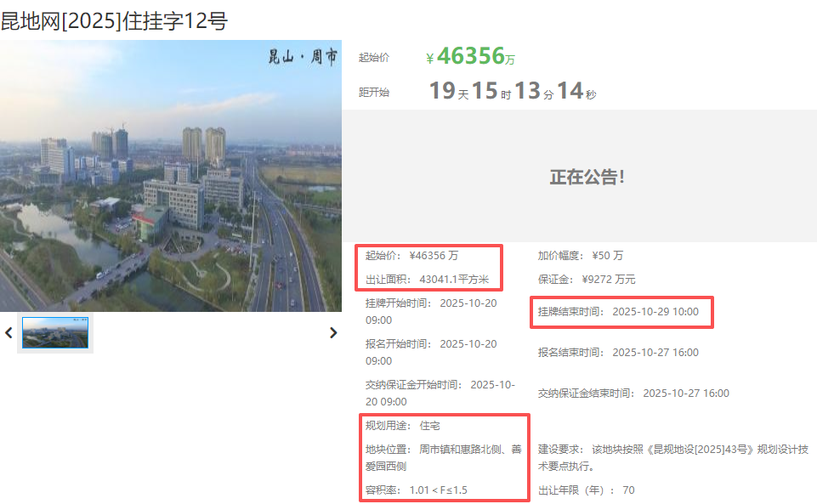Select the aerial photo thumbnail
Screen dimensions: 817x504
click(55, 333)
